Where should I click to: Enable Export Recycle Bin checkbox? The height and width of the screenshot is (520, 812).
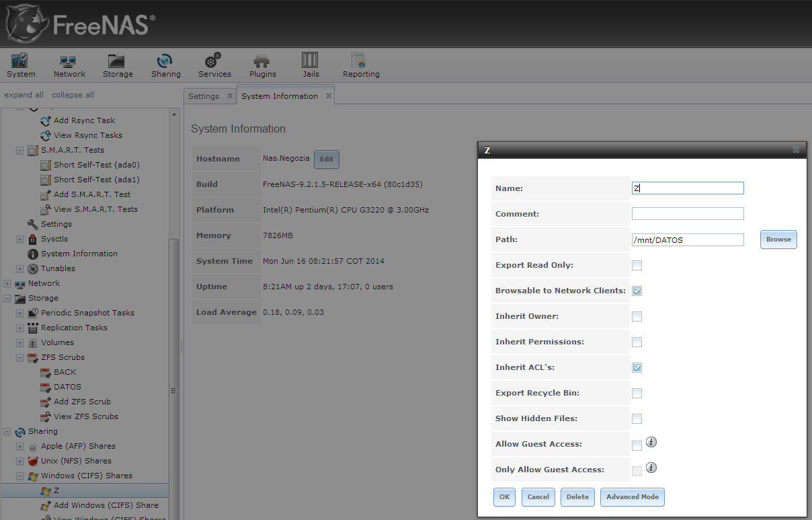[x=637, y=393]
